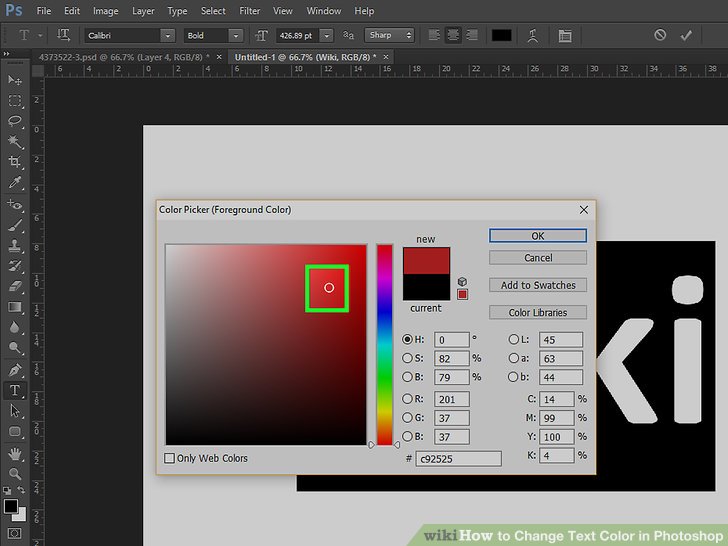Select the Hand tool
Image resolution: width=728 pixels, height=546 pixels.
click(15, 453)
